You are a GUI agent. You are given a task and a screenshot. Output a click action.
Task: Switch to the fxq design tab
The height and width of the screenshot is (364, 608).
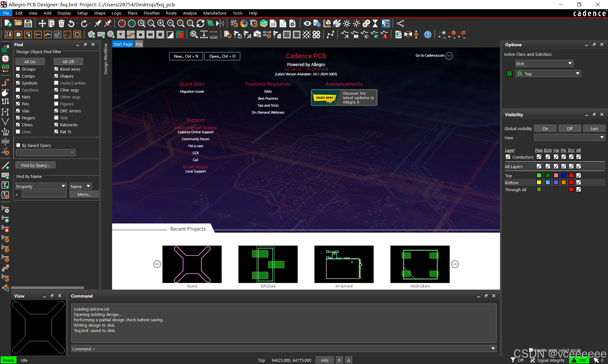(139, 44)
